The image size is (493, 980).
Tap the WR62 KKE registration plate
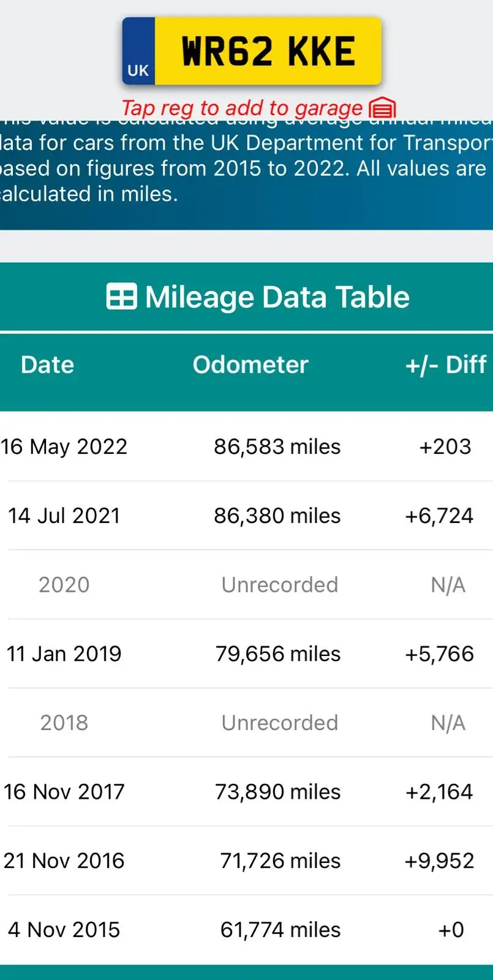[x=252, y=51]
